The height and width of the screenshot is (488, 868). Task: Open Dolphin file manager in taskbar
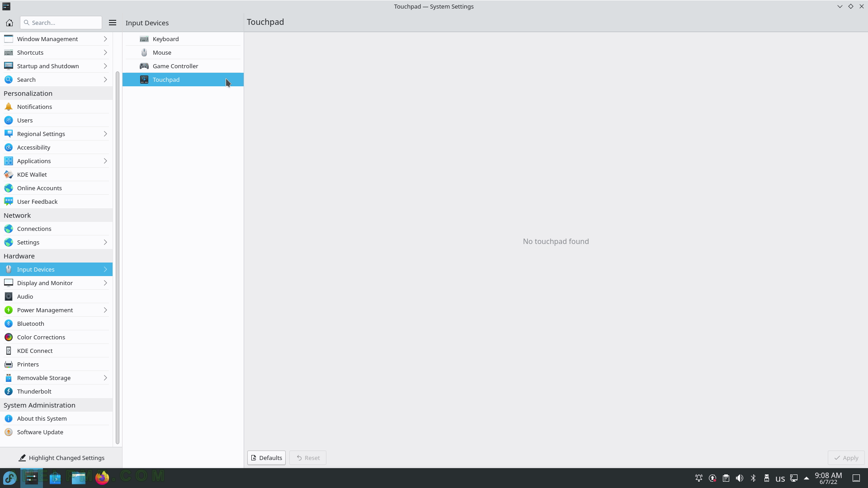point(79,478)
